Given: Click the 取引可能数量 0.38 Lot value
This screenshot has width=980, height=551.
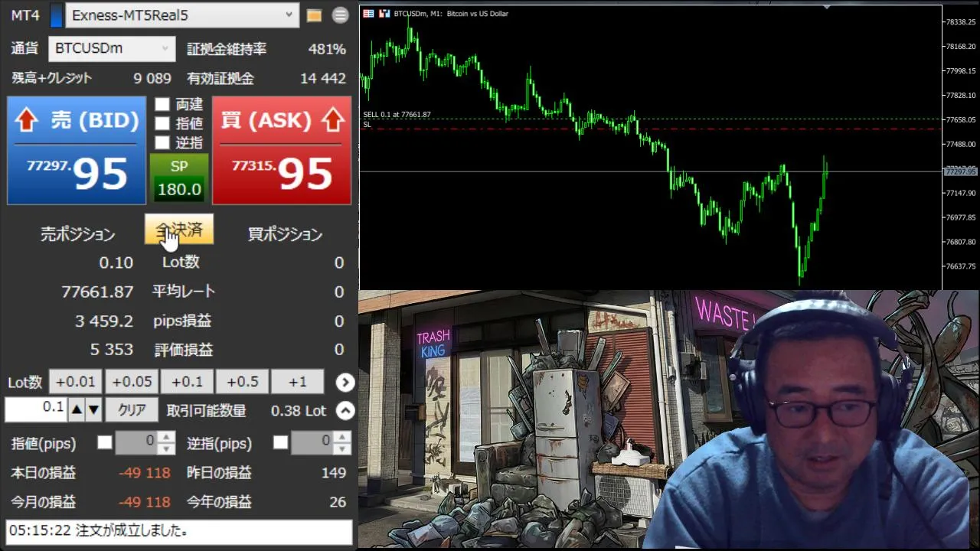Looking at the screenshot, I should pos(299,411).
